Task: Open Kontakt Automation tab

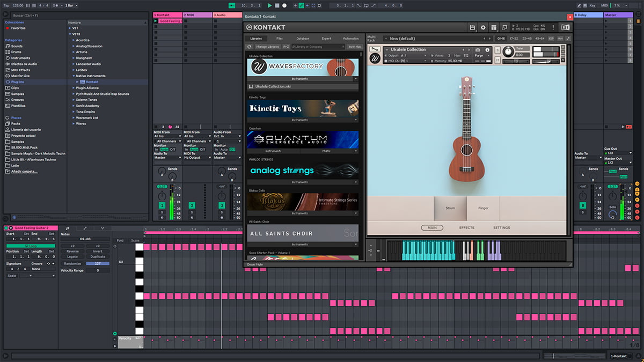Action: [350, 39]
